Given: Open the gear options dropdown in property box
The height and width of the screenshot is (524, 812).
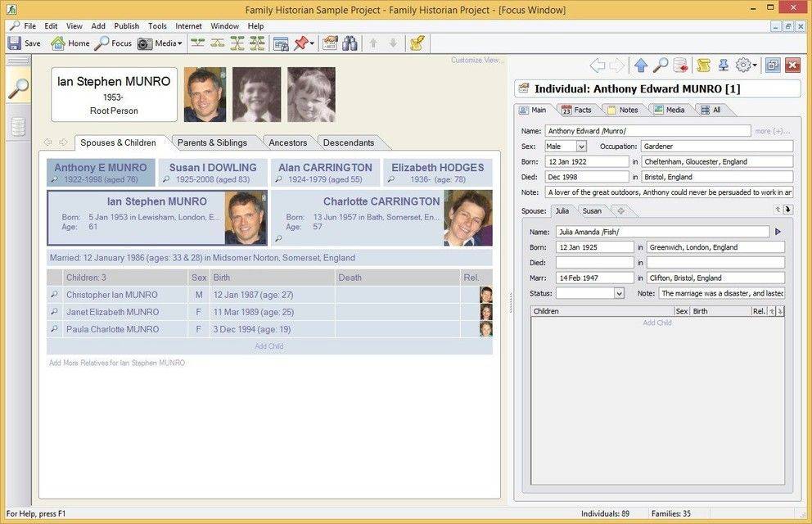Looking at the screenshot, I should click(x=747, y=65).
